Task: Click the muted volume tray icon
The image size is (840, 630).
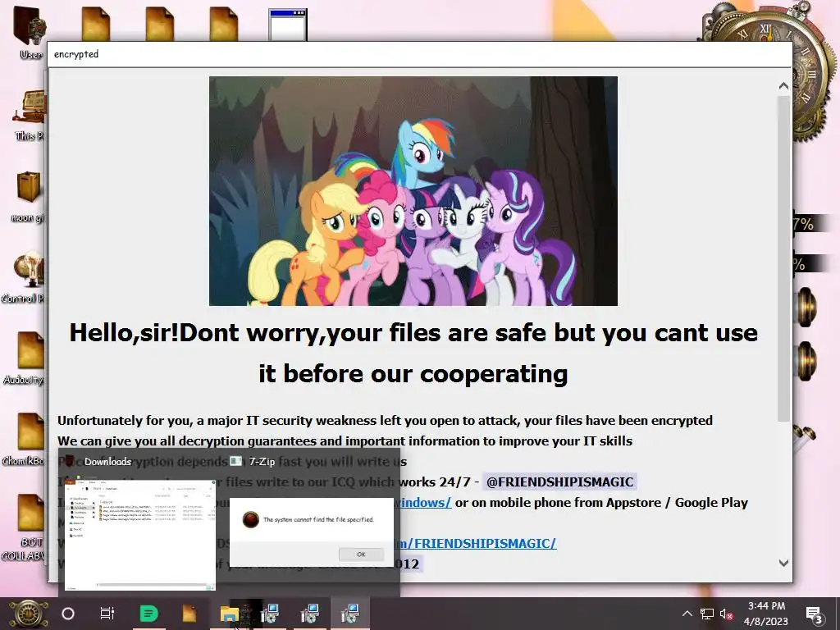Action: [726, 614]
